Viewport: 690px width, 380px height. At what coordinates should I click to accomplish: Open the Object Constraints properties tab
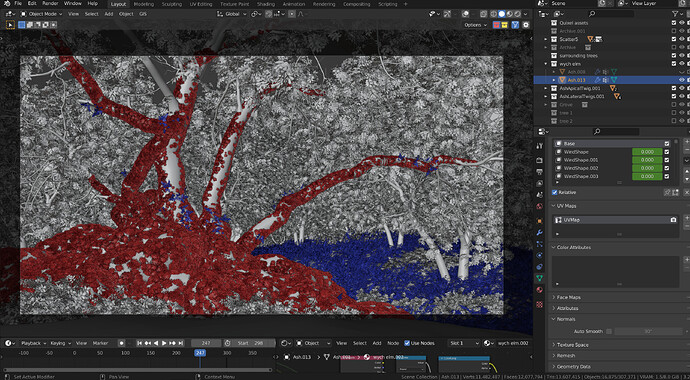tap(540, 267)
